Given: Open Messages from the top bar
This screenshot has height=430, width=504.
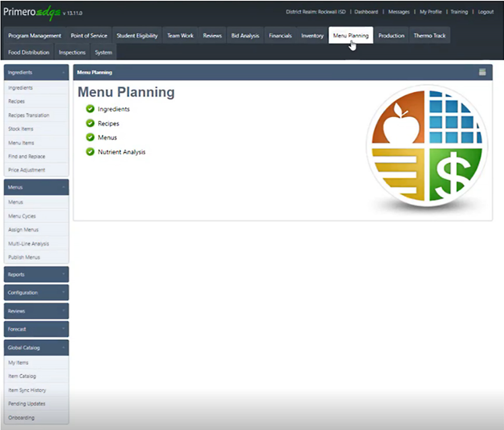Looking at the screenshot, I should tap(399, 12).
